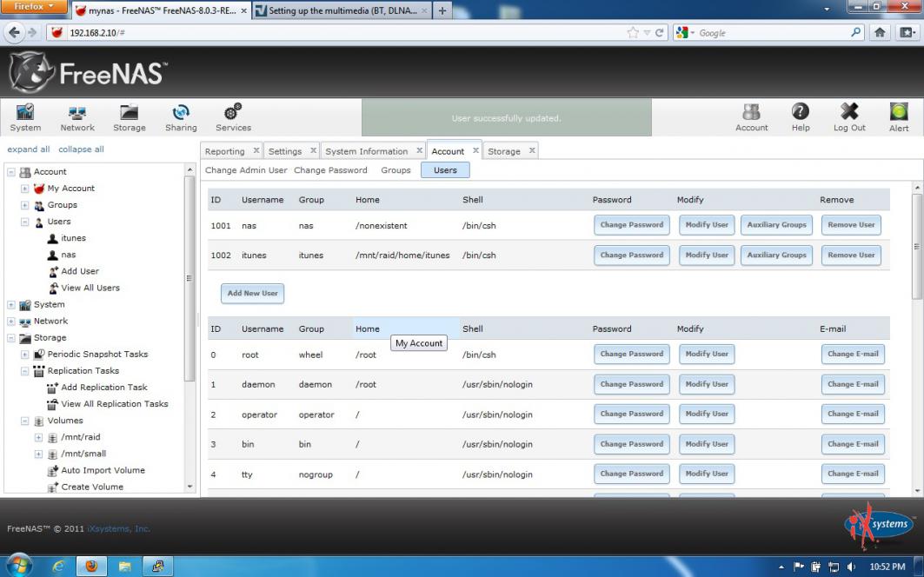Close the System Information tab

[420, 151]
